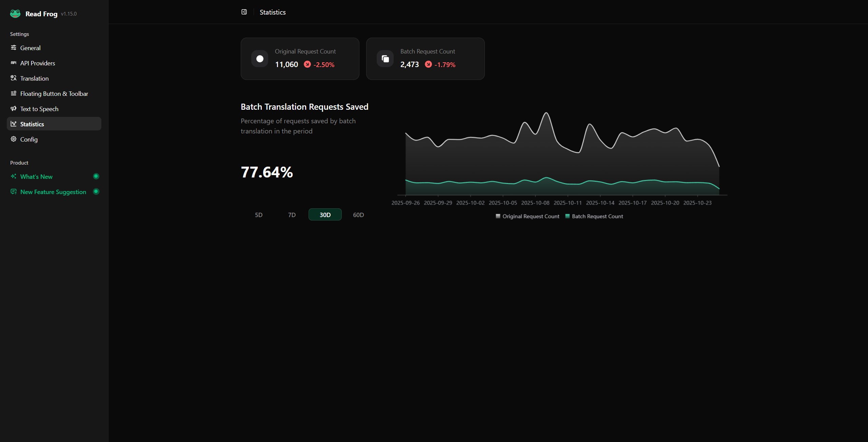This screenshot has width=868, height=442.
Task: Select the Translation language icon
Action: coord(14,78)
